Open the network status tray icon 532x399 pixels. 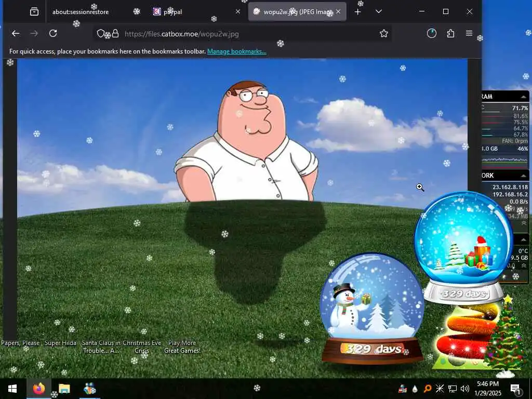pos(453,389)
